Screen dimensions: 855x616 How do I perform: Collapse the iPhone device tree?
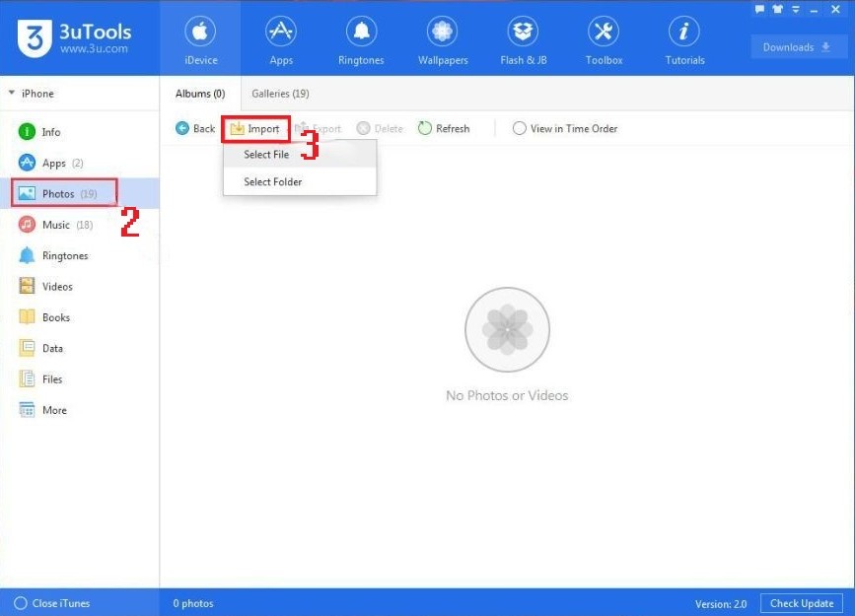12,94
